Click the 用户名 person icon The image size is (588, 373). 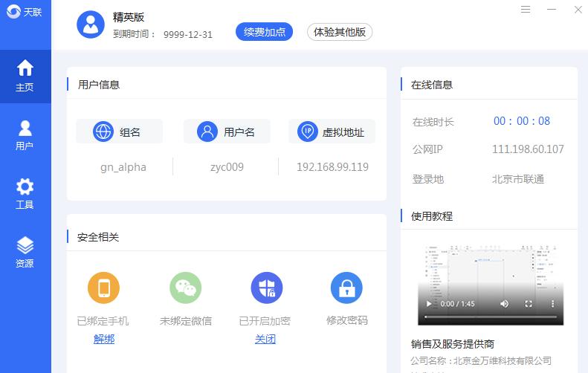(x=207, y=132)
